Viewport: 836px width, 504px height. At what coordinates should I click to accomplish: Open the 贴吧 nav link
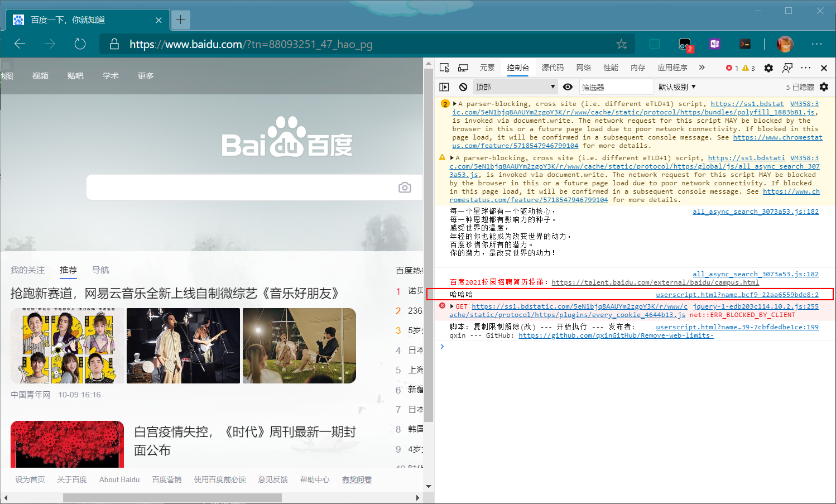(x=75, y=76)
